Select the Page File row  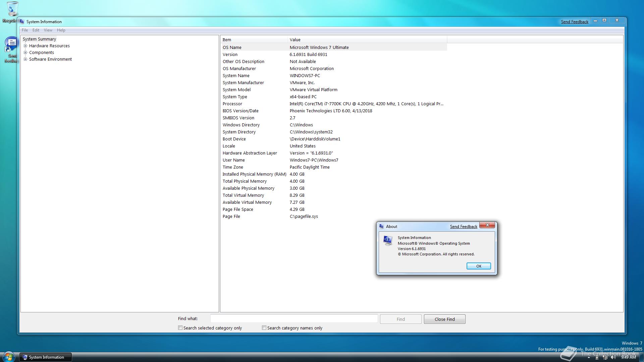[x=334, y=217]
